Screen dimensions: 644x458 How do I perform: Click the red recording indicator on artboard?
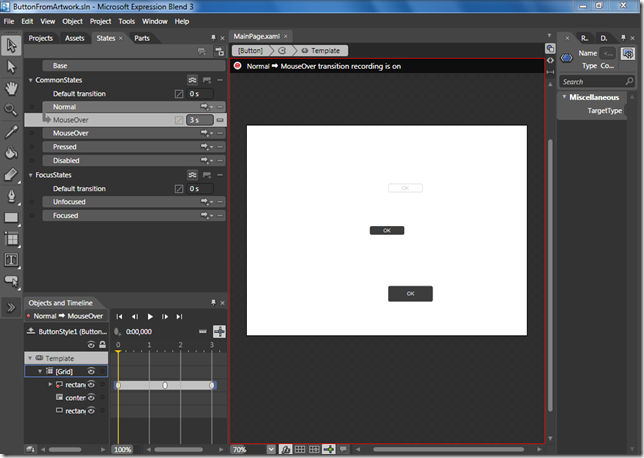tap(237, 66)
